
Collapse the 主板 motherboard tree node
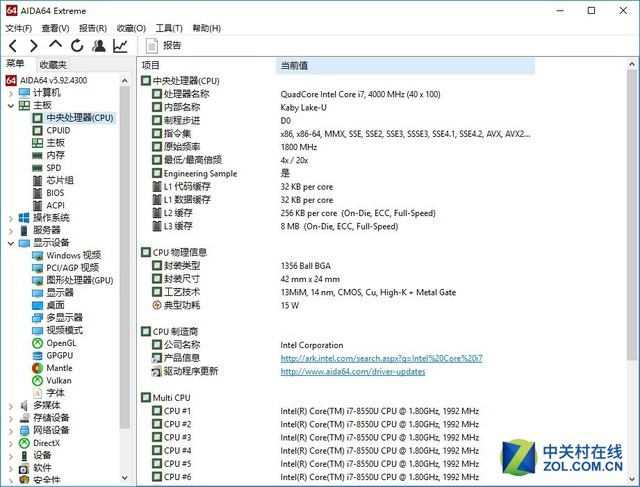pos(11,105)
